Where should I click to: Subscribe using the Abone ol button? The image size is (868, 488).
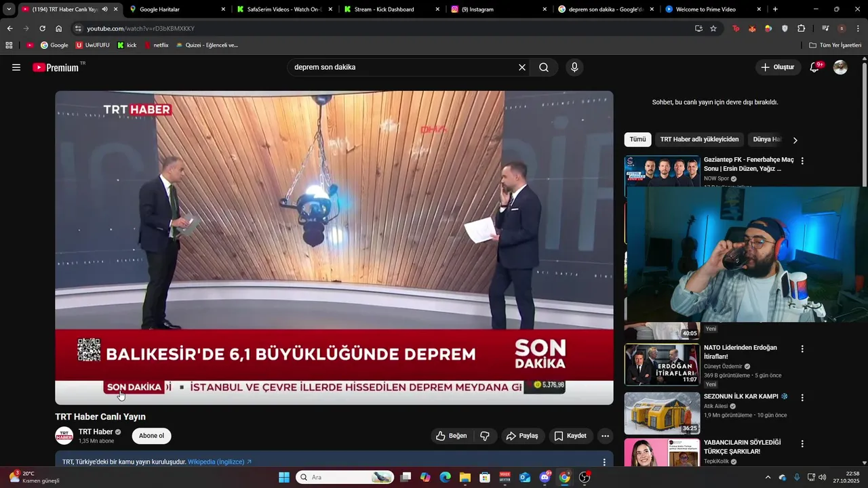point(151,436)
